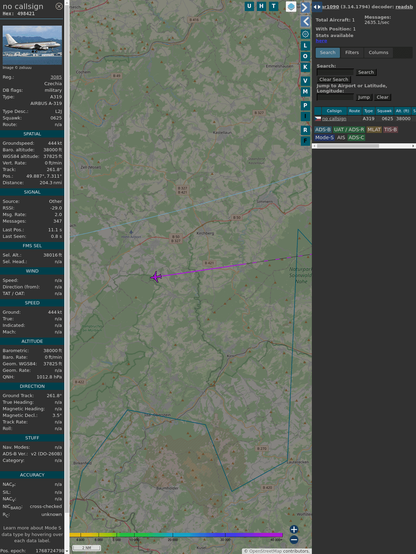Image resolution: width=416 pixels, height=554 pixels.
Task: Toggle the Mode-S source filter
Action: [x=324, y=137]
